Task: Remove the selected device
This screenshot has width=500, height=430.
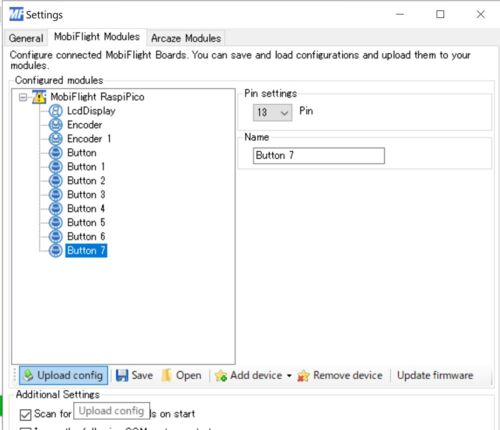Action: click(x=340, y=375)
